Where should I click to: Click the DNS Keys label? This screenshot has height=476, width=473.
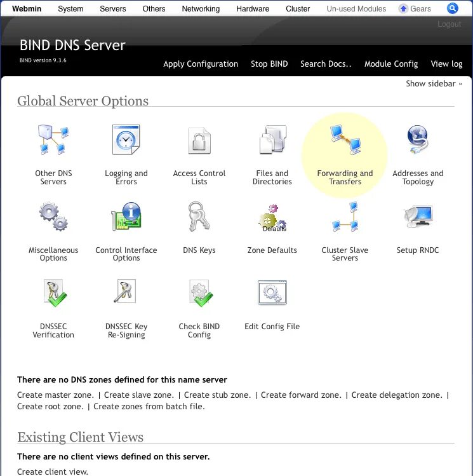click(x=199, y=250)
